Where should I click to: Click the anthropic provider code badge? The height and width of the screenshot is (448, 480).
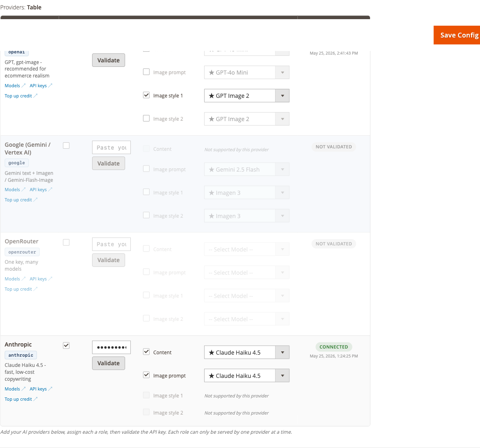pyautogui.click(x=21, y=355)
